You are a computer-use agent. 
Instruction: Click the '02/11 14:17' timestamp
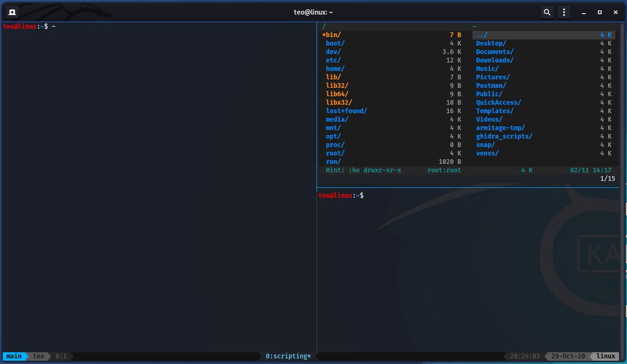(590, 170)
